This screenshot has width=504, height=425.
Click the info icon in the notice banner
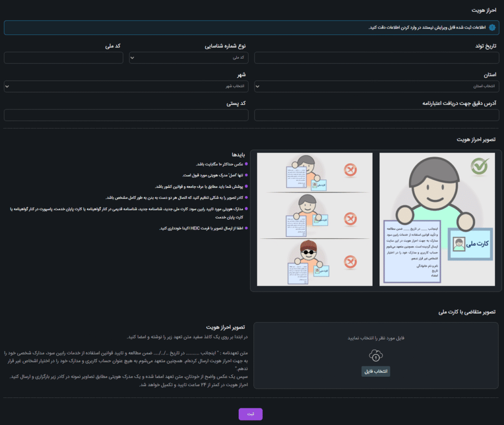[x=492, y=28]
